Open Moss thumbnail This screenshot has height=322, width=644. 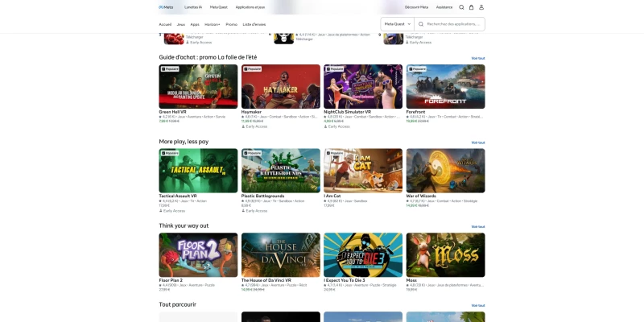click(x=446, y=255)
